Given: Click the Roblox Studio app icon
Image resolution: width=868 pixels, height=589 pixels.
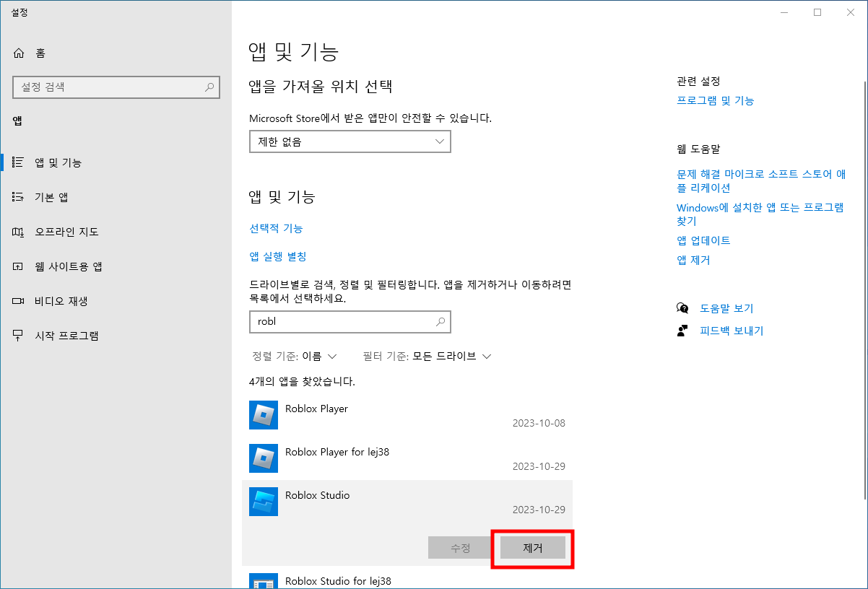Looking at the screenshot, I should (264, 502).
